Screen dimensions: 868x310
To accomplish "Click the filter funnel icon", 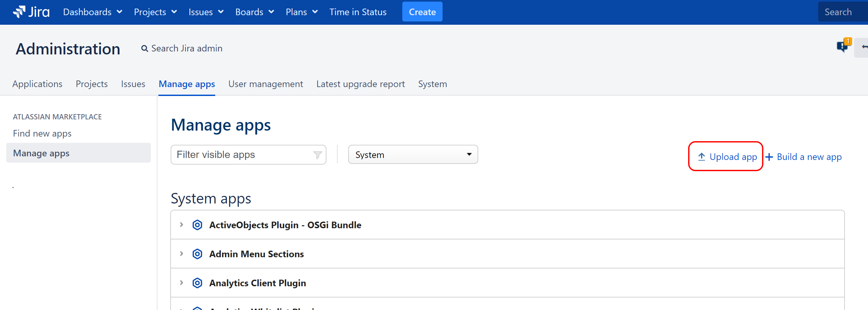I will tap(317, 155).
